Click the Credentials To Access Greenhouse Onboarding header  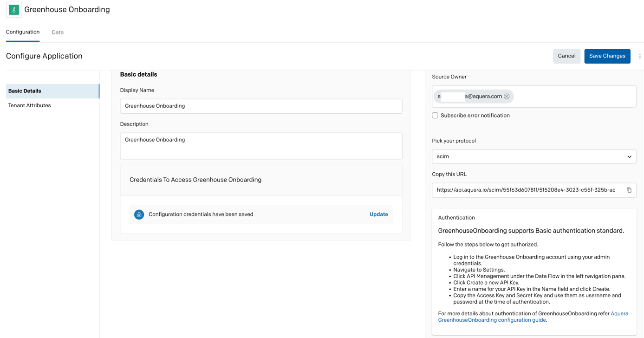[x=195, y=180]
